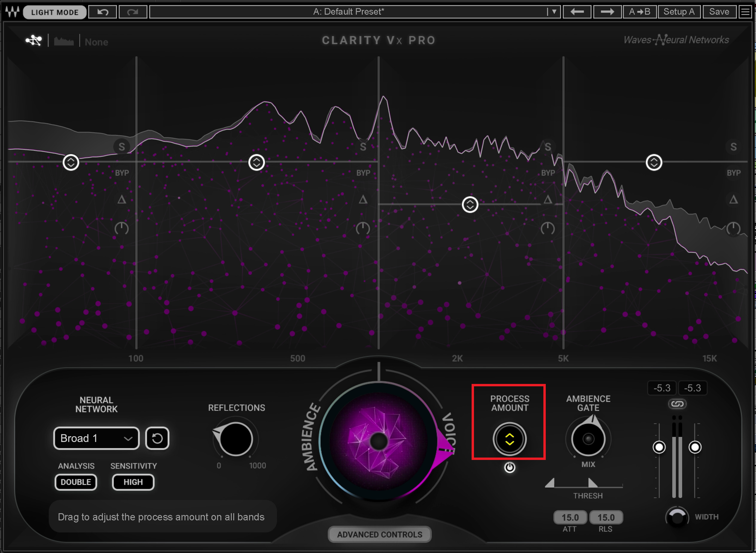Click the ATT 15.0 value field

pyautogui.click(x=570, y=517)
